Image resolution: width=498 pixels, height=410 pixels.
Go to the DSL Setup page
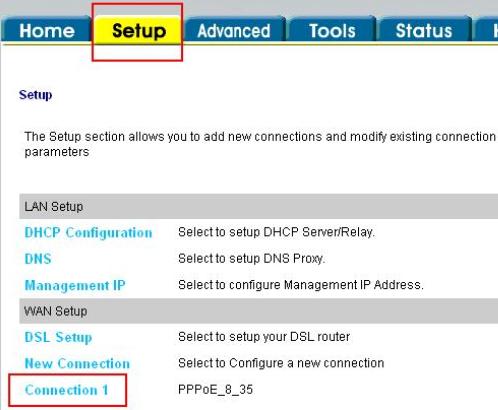58,337
